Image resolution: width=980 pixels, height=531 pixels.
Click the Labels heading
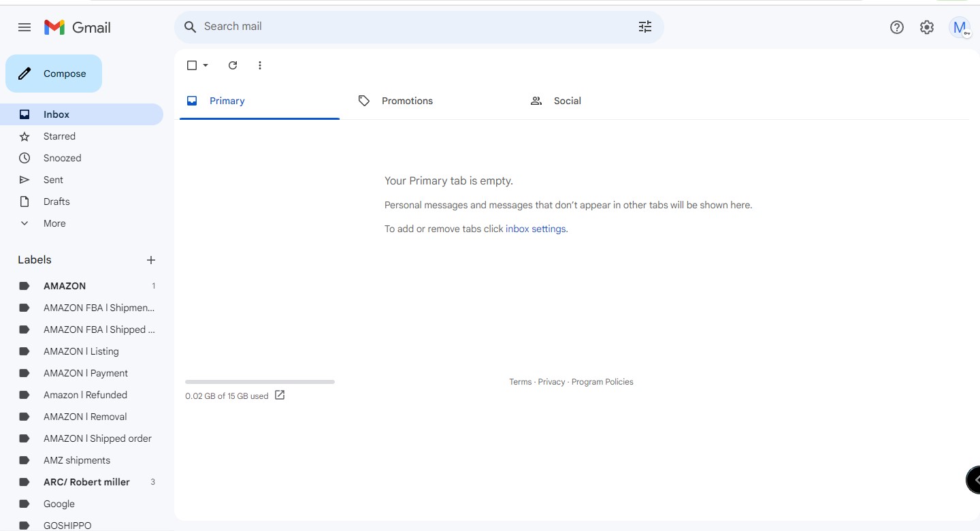click(35, 260)
